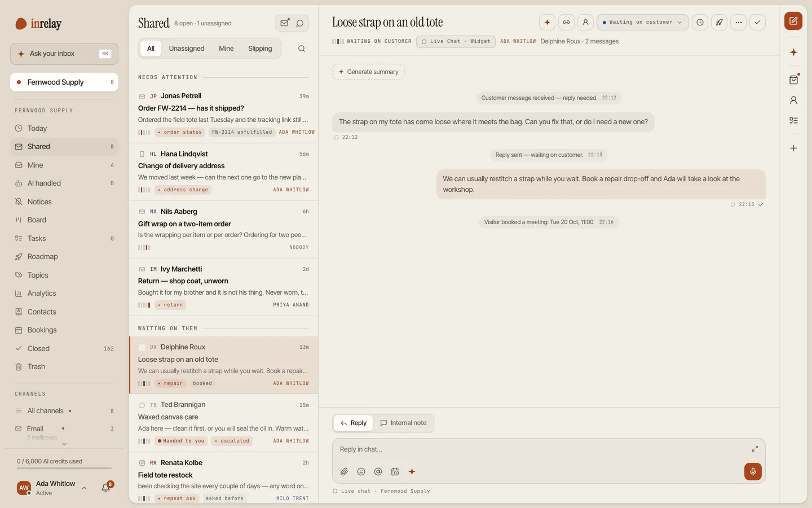Open the AI sparkle panel in right rail
This screenshot has height=508, width=812.
pos(793,52)
